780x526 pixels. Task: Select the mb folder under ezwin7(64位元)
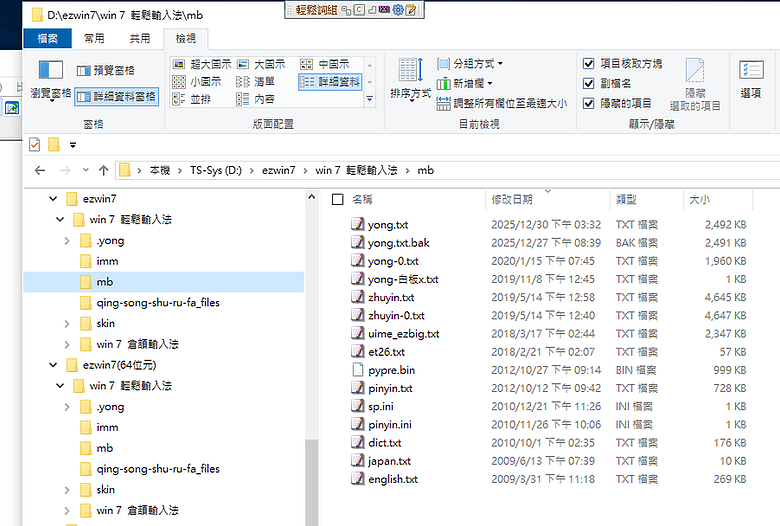(x=104, y=448)
